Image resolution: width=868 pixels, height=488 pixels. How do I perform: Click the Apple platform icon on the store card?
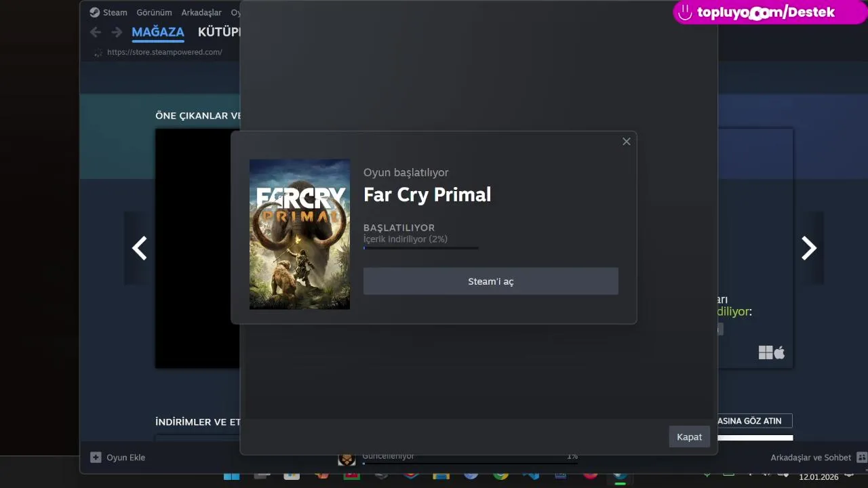[779, 352]
